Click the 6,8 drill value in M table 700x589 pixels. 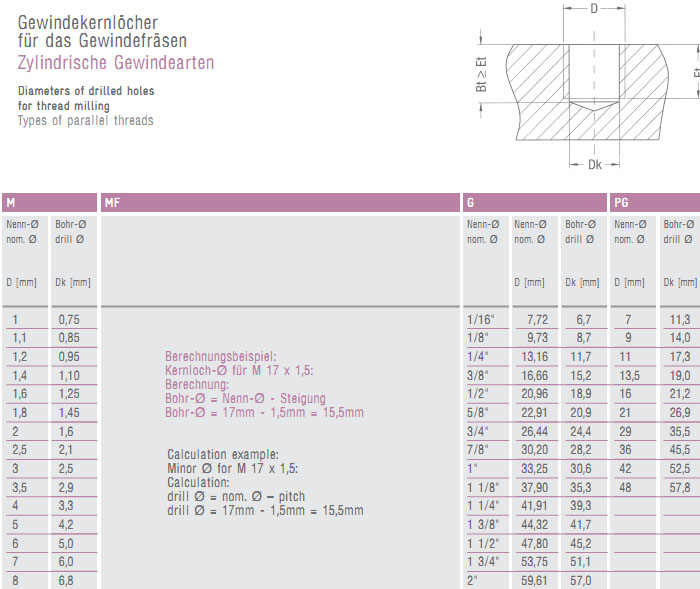[67, 580]
